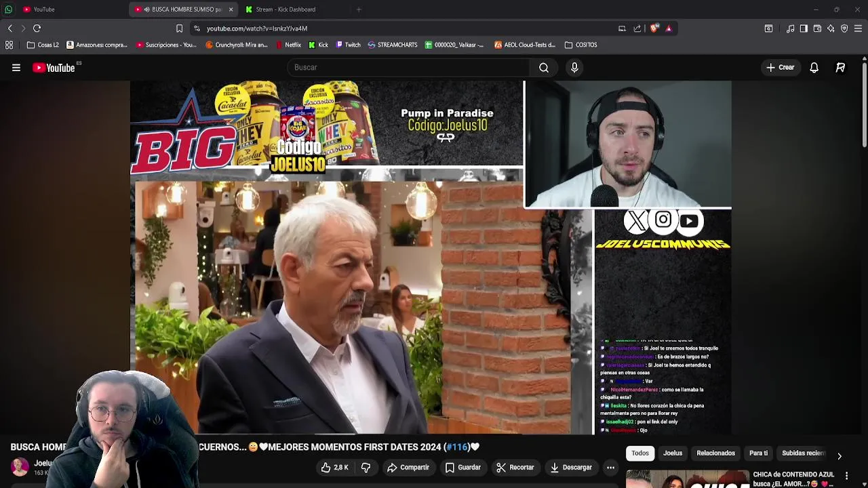The image size is (868, 488).
Task: Mute audio on the playing tab
Action: (147, 9)
